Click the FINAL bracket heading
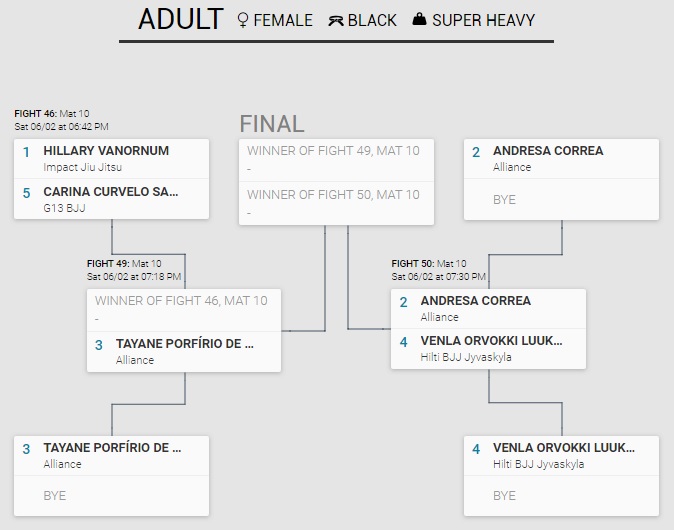This screenshot has width=674, height=530. [272, 124]
